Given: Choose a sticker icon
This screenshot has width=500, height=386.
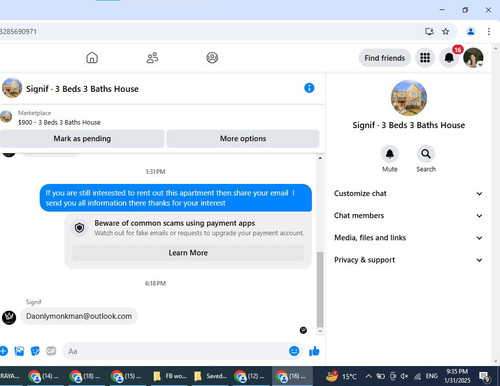Looking at the screenshot, I should click(x=35, y=351).
